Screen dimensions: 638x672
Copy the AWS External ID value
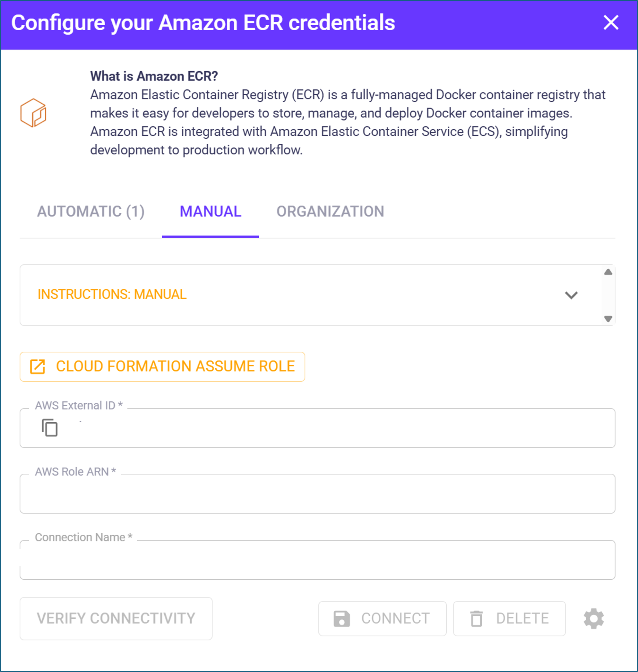coord(50,428)
